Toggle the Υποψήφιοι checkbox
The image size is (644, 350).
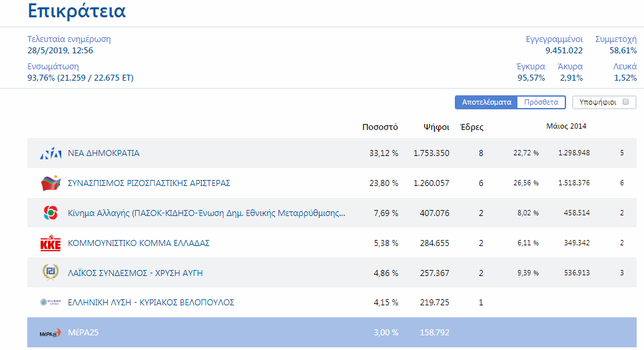[625, 102]
